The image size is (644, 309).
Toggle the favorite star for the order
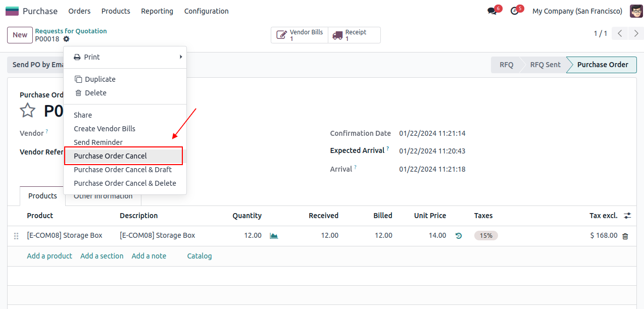pyautogui.click(x=28, y=111)
